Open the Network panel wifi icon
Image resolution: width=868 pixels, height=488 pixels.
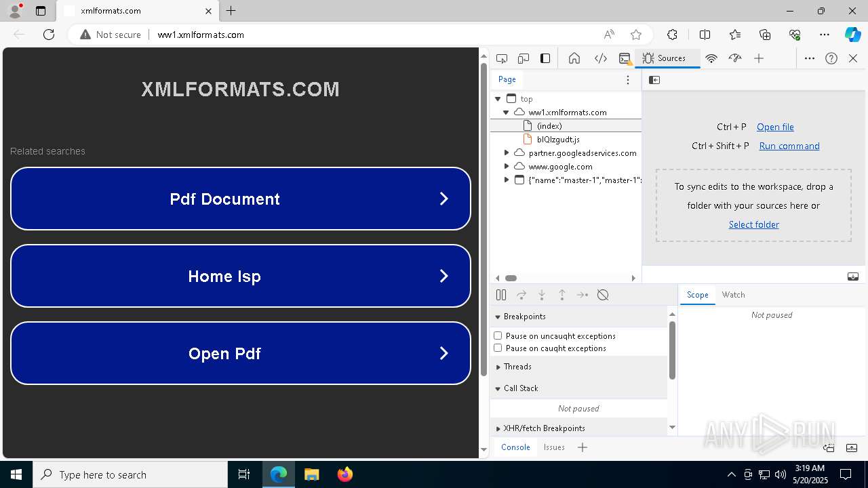coord(711,58)
